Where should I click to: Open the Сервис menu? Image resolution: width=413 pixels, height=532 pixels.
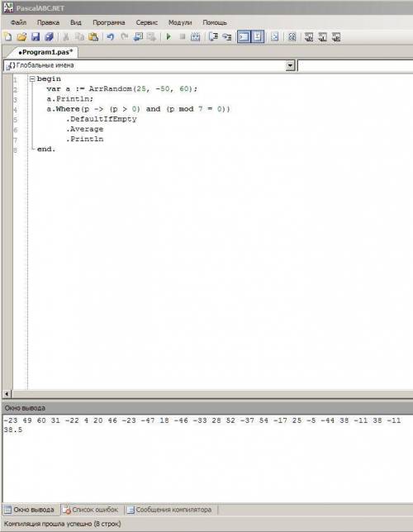coord(146,23)
